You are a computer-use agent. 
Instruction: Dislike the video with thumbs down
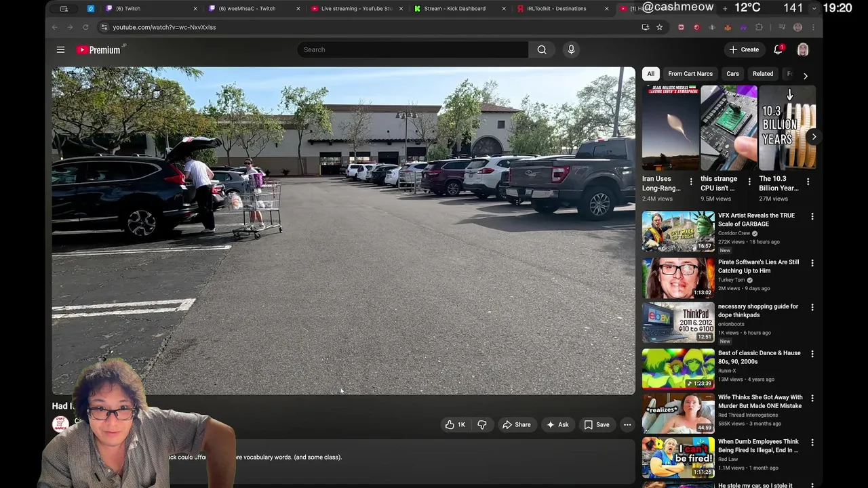coord(482,424)
